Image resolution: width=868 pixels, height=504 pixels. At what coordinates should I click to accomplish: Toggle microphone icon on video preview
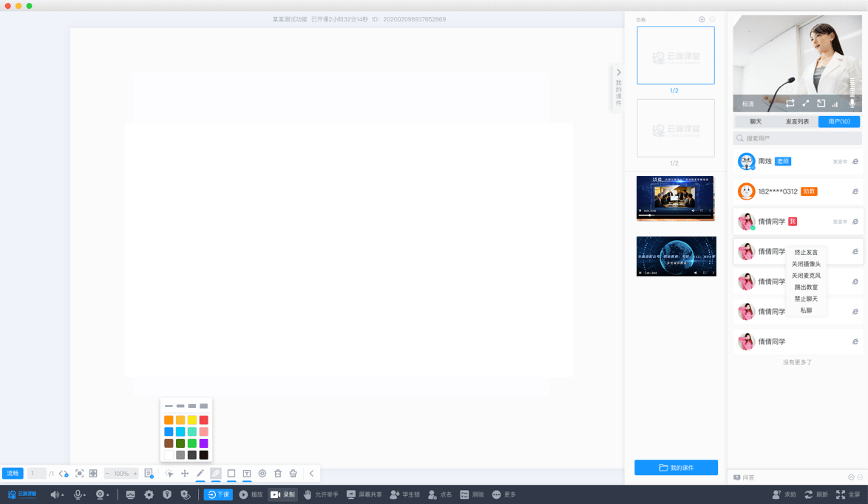tap(852, 103)
